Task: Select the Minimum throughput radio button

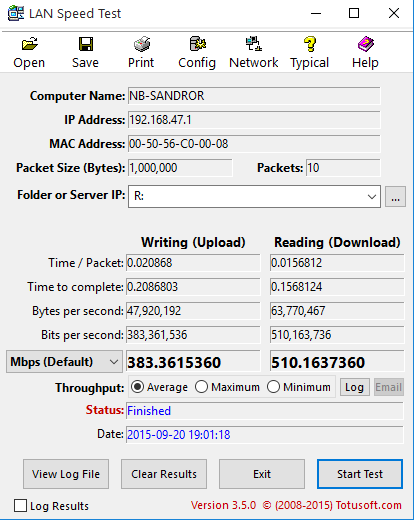Action: coord(273,387)
